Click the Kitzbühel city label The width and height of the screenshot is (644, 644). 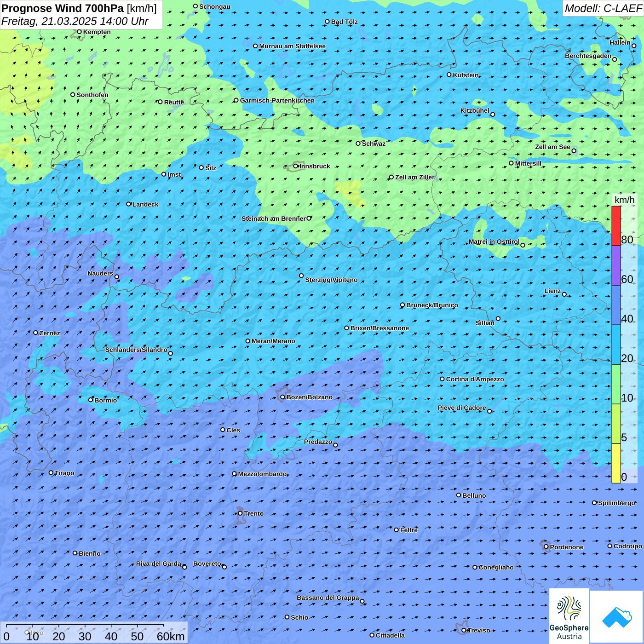[x=475, y=110]
